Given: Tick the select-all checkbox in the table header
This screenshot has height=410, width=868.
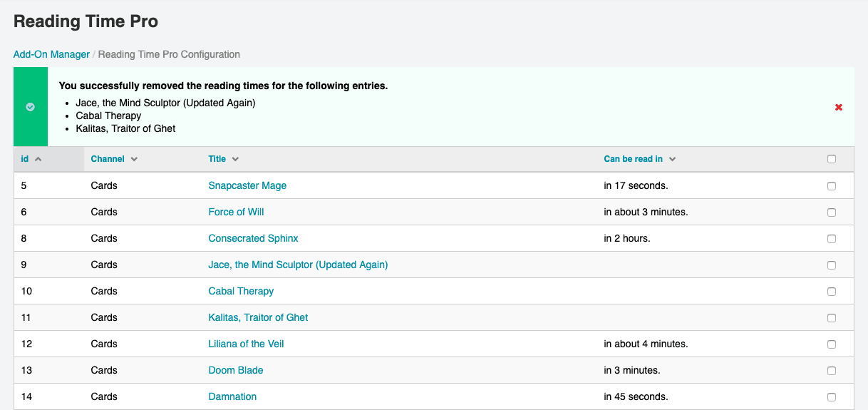Looking at the screenshot, I should 832,159.
